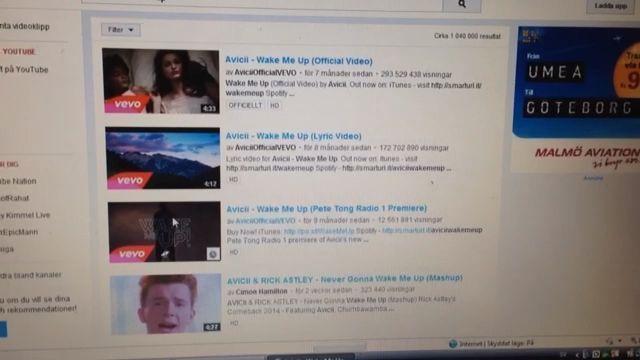Viewport: 640px width, 360px height.
Task: Select EpicMann channel in sidebar
Action: [19, 232]
